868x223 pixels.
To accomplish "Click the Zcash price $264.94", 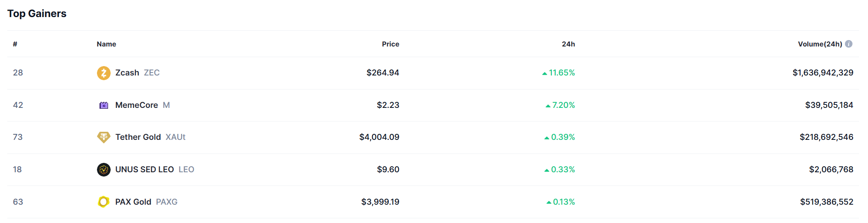I will coord(383,73).
